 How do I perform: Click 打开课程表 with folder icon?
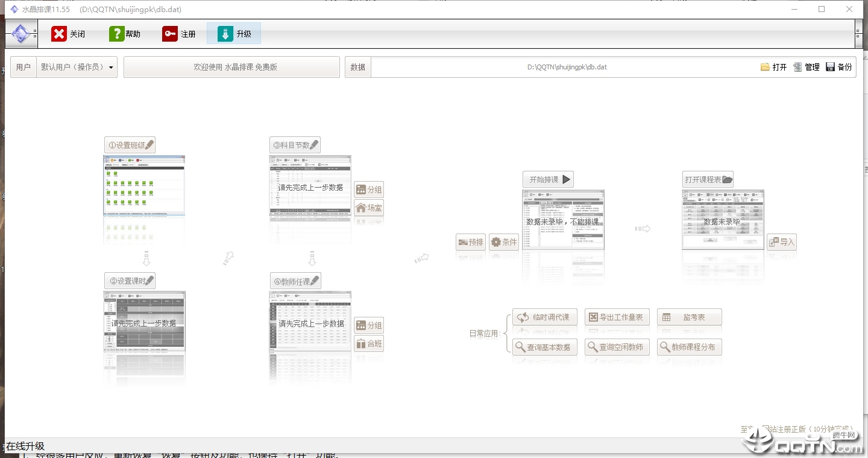[708, 179]
